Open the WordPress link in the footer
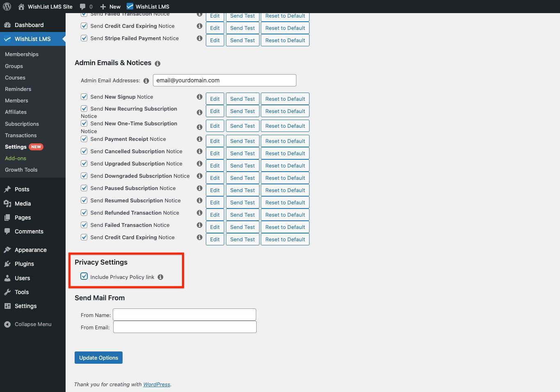 (157, 384)
